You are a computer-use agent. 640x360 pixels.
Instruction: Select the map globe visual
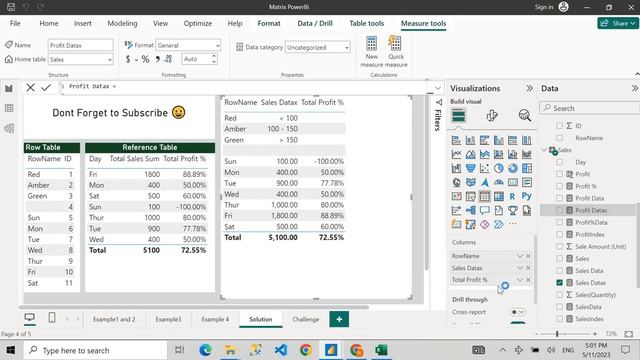[456, 182]
